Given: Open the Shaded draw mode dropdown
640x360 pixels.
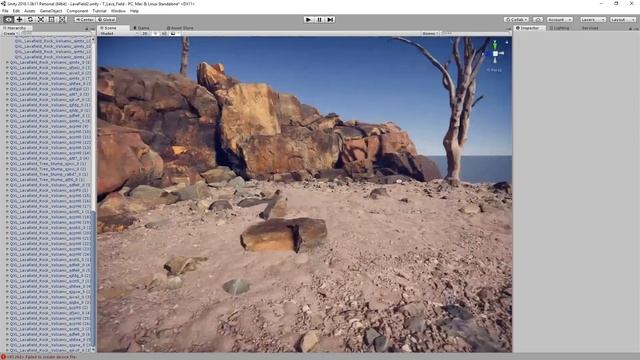Looking at the screenshot, I should tap(119, 33).
